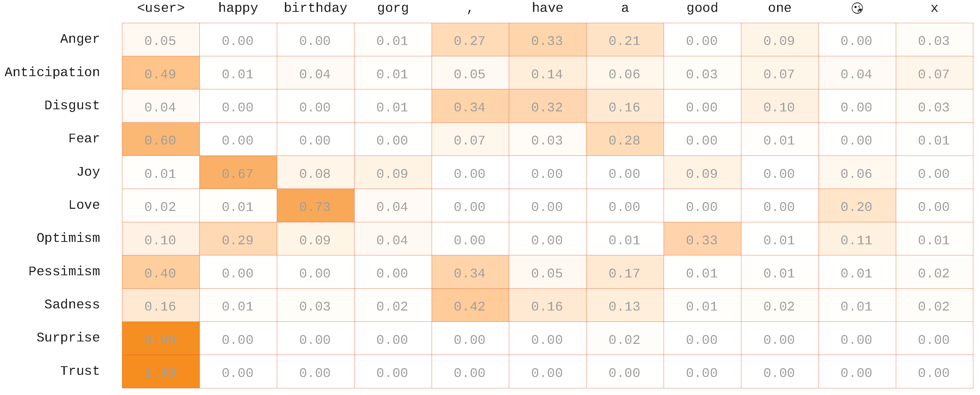Screen dimensions: 980x395
Task: Select the Love cell in emoji column
Action: pos(857,206)
